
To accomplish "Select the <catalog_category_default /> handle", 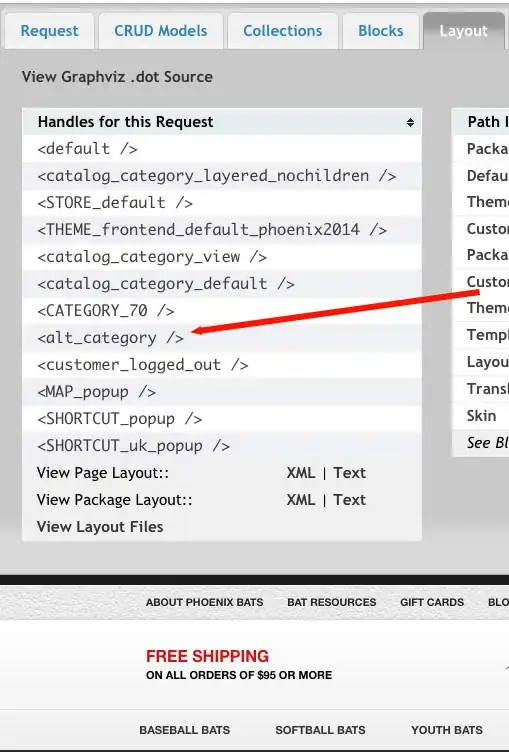I will [x=222, y=283].
